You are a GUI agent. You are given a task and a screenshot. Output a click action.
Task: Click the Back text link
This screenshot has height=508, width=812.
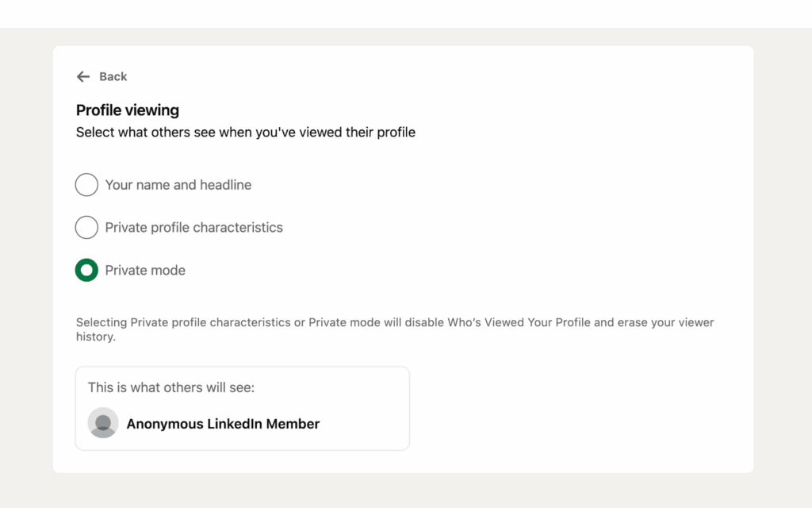[x=113, y=77]
